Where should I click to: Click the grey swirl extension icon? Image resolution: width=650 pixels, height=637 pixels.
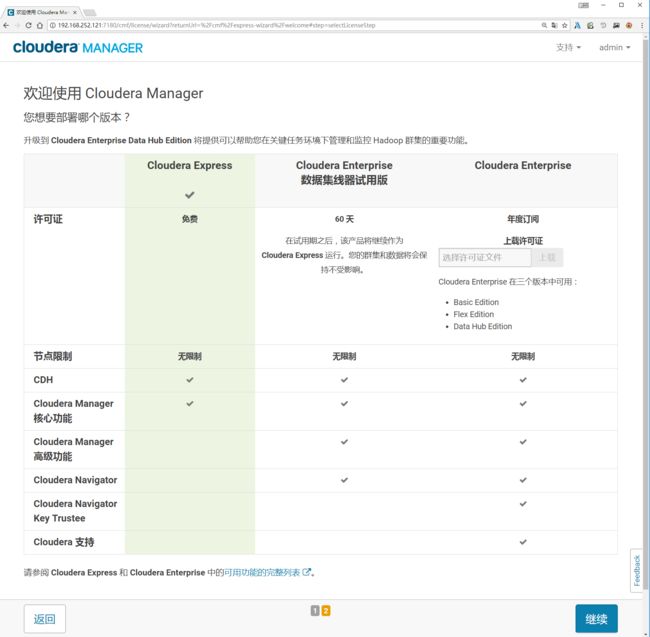pyautogui.click(x=603, y=25)
